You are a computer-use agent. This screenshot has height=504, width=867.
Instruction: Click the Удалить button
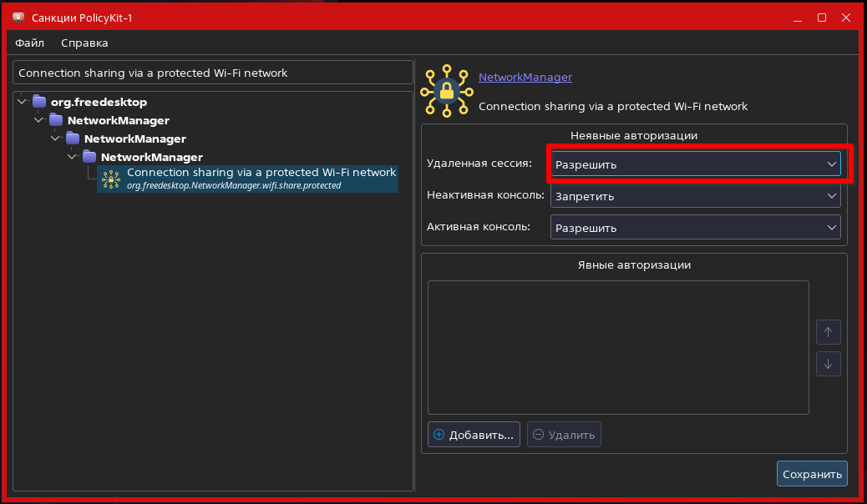pyautogui.click(x=564, y=435)
